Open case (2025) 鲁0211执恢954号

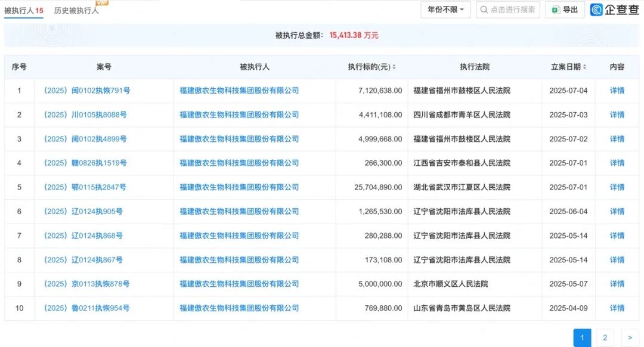pyautogui.click(x=86, y=308)
